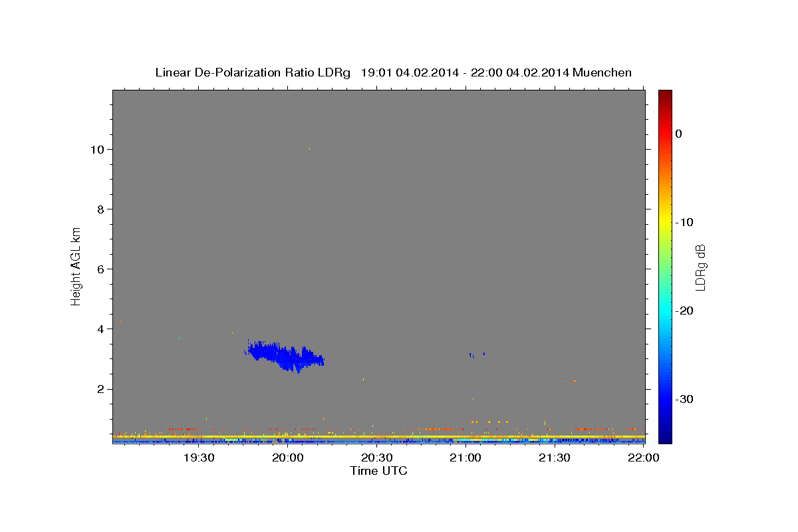Click the large blue cloud echo near 3 km
The image size is (798, 532).
285,356
